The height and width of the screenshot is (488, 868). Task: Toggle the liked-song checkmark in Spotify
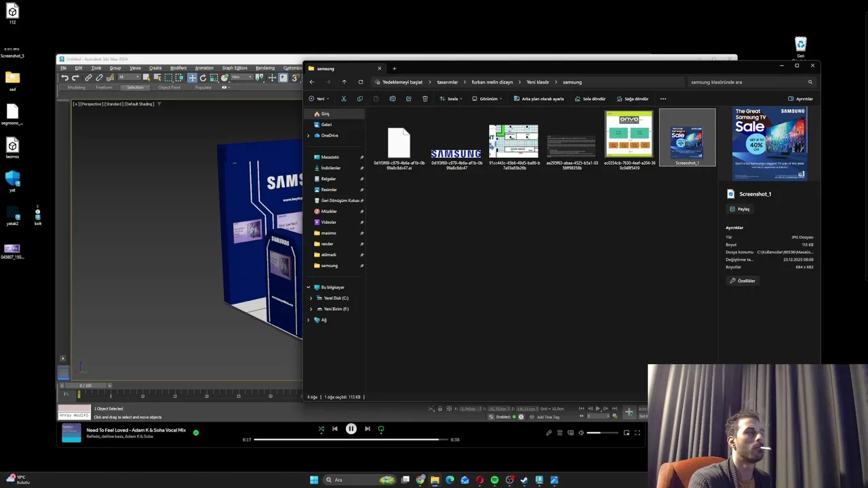tap(196, 432)
